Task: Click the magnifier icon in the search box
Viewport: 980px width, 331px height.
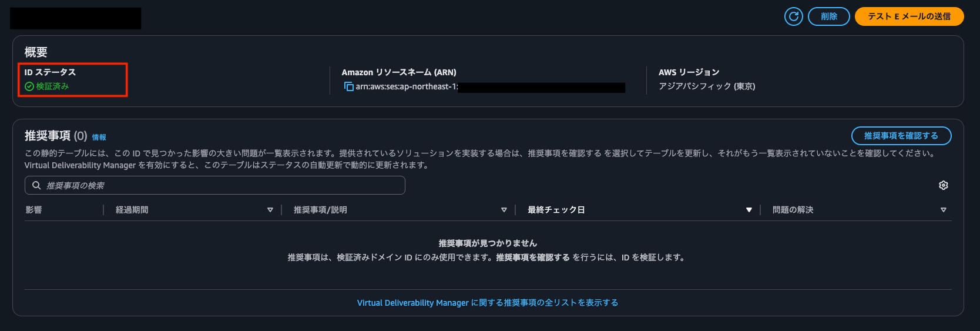Action: click(36, 185)
